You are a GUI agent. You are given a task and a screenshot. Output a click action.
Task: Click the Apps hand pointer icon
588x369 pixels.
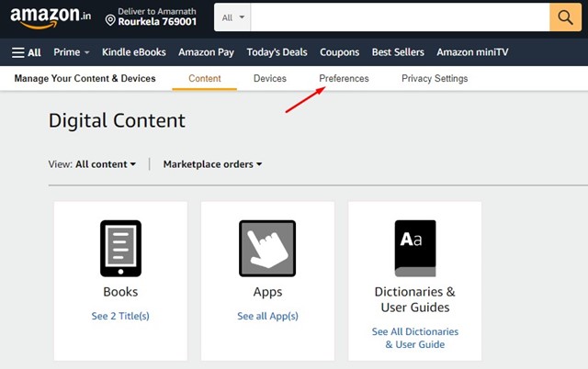pos(266,248)
